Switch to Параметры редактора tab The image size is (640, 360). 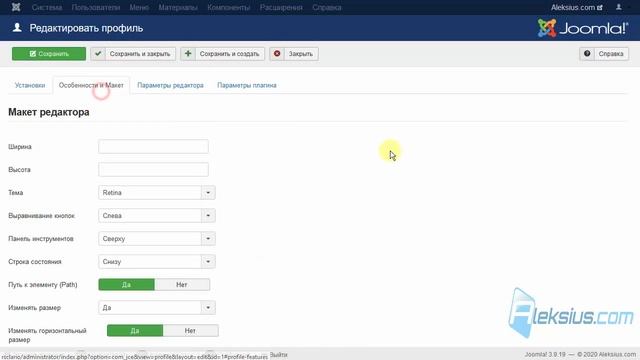pyautogui.click(x=170, y=85)
